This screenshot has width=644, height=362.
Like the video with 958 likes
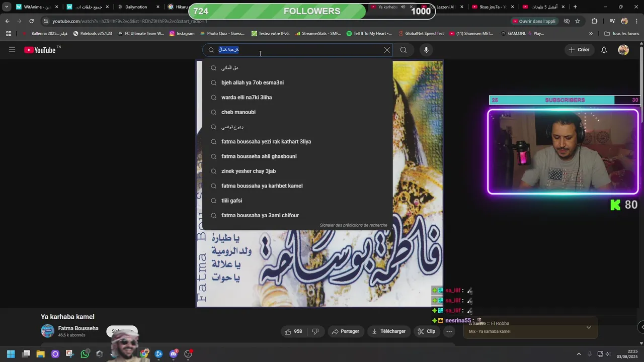tap(293, 331)
